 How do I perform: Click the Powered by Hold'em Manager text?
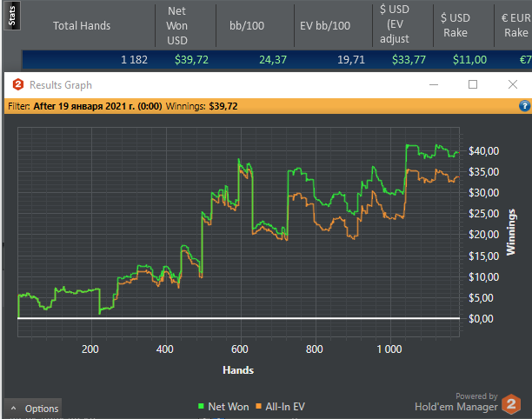tap(456, 402)
